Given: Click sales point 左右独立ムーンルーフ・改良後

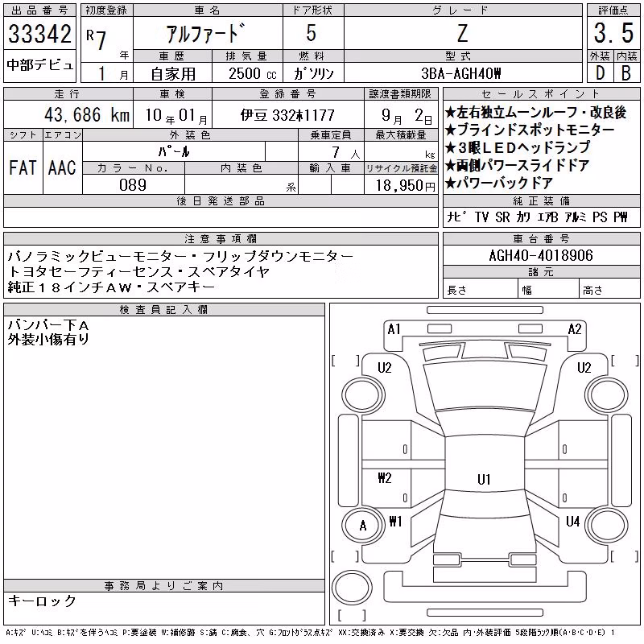Looking at the screenshot, I should tap(535, 112).
